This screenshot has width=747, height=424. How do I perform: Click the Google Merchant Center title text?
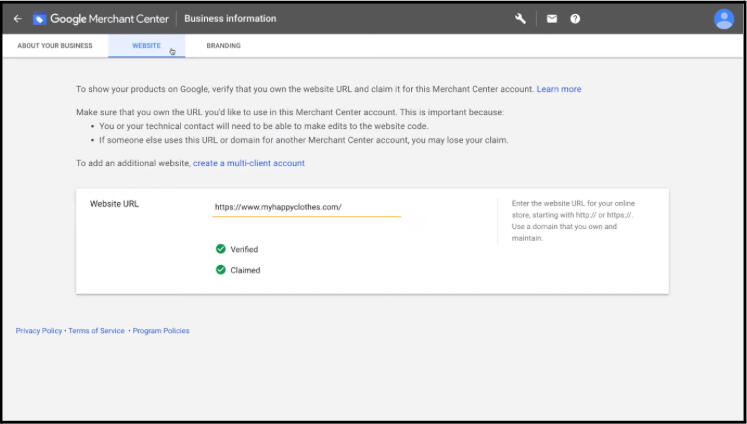[x=110, y=19]
